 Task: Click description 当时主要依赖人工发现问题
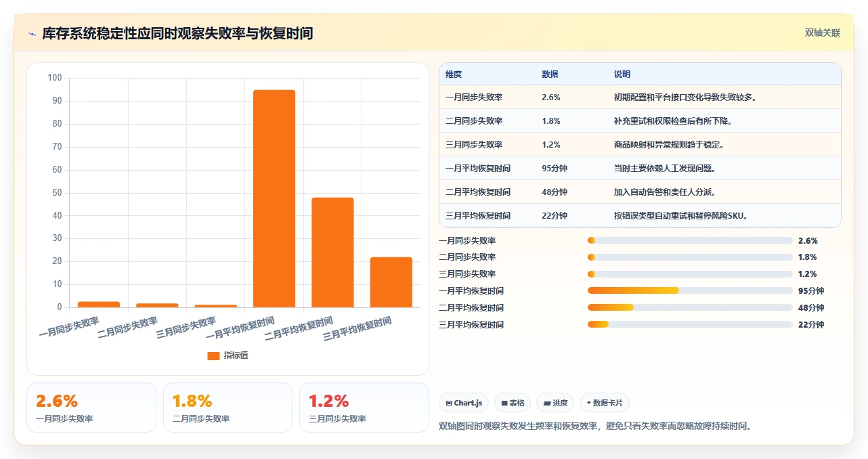tap(665, 169)
